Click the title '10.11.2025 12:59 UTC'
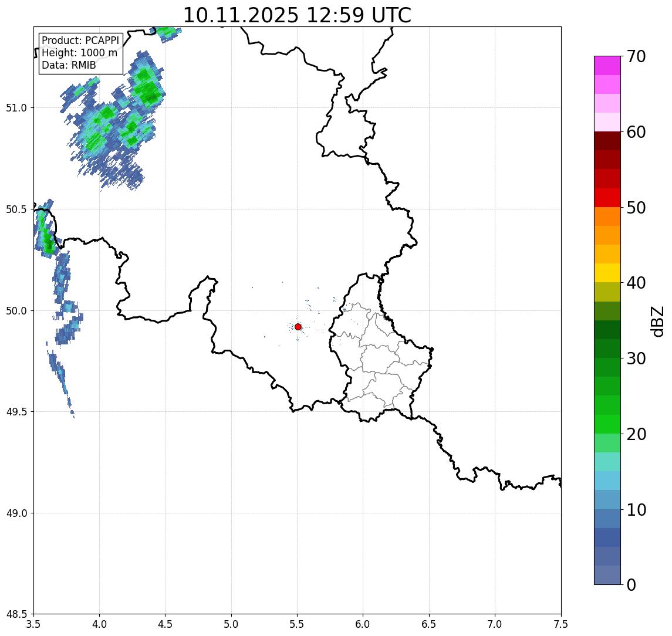Image resolution: width=672 pixels, height=636 pixels. pyautogui.click(x=297, y=15)
